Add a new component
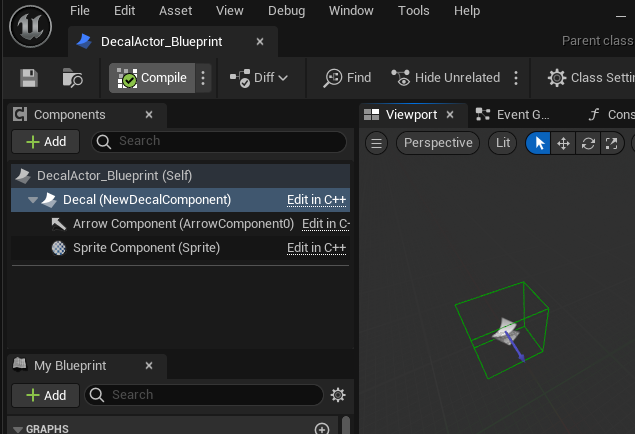Screen dimensions: 635x434 click(x=46, y=142)
